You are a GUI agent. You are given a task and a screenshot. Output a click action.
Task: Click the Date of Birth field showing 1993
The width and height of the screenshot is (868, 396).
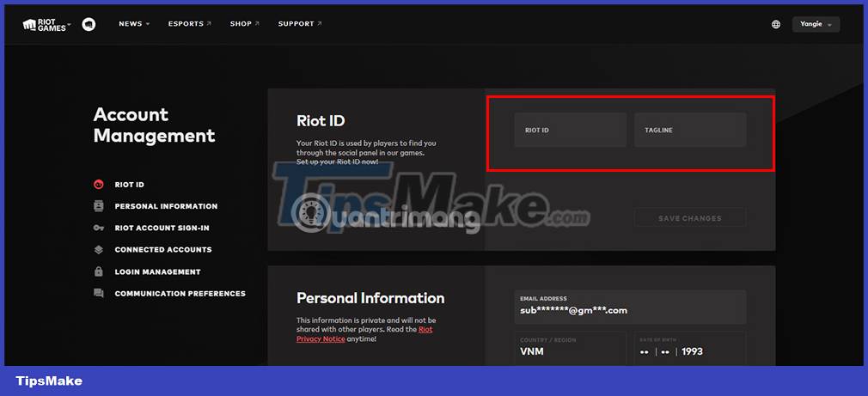690,348
